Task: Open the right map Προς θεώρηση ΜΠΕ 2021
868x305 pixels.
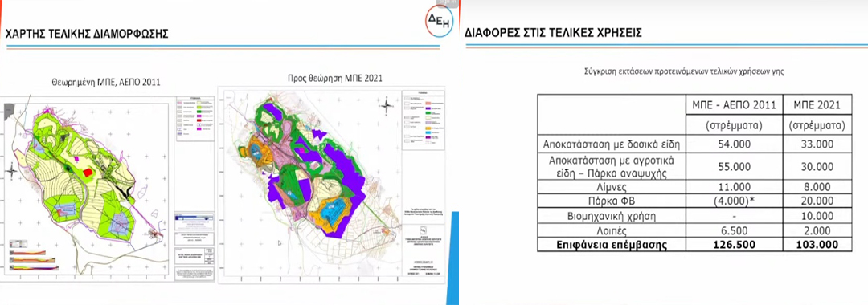Action: 331,185
